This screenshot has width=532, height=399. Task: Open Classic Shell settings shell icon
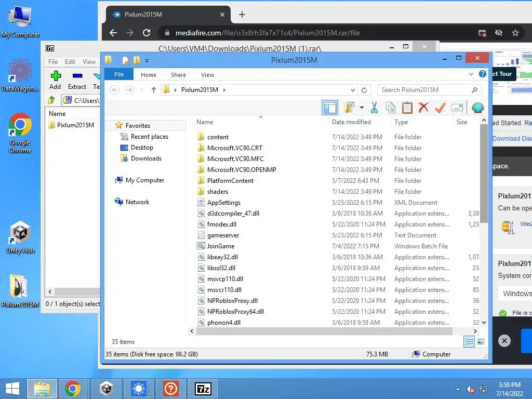click(x=477, y=108)
